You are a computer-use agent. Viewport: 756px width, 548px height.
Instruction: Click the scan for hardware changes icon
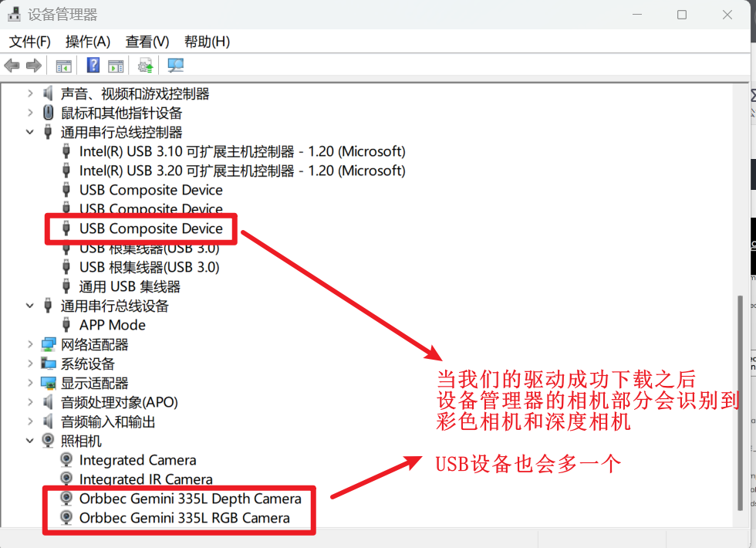(x=175, y=65)
